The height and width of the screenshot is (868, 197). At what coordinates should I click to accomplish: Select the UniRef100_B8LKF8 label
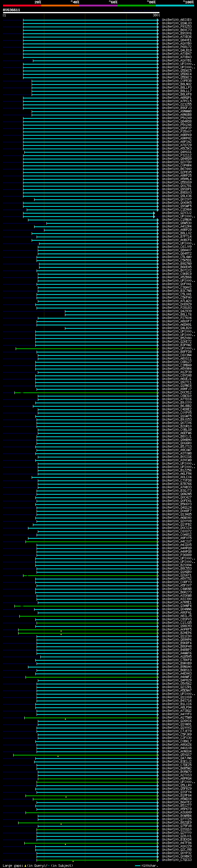[176, 94]
